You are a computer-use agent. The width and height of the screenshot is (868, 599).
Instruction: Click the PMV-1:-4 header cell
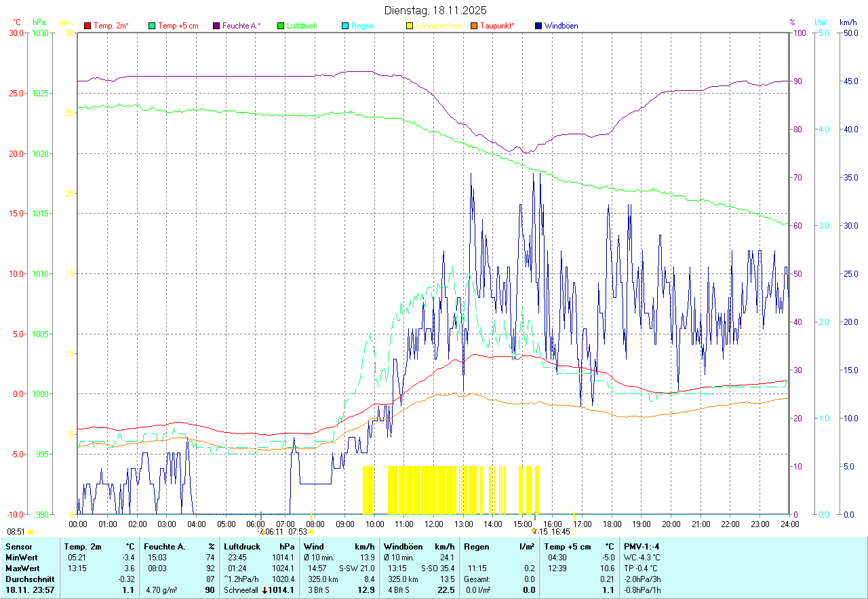coord(641,546)
